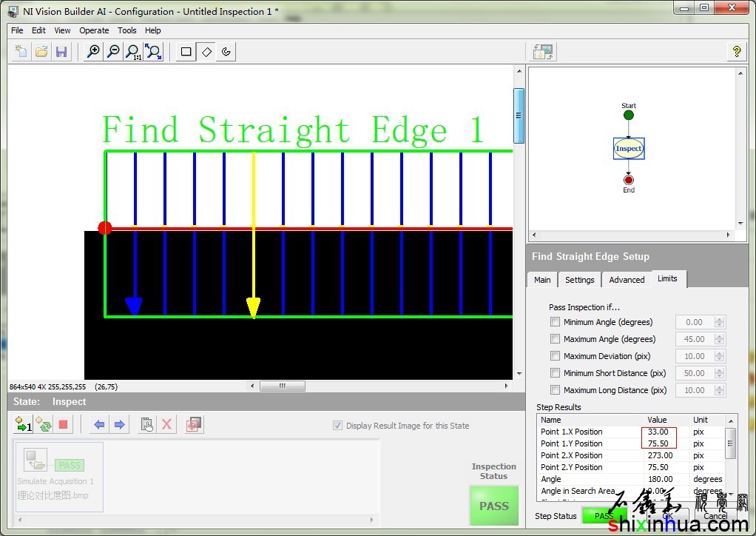Select the Limits tab
The width and height of the screenshot is (756, 536).
click(x=668, y=278)
